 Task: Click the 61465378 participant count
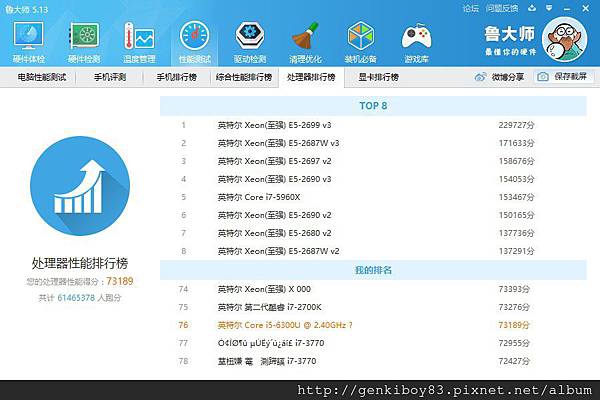click(76, 298)
